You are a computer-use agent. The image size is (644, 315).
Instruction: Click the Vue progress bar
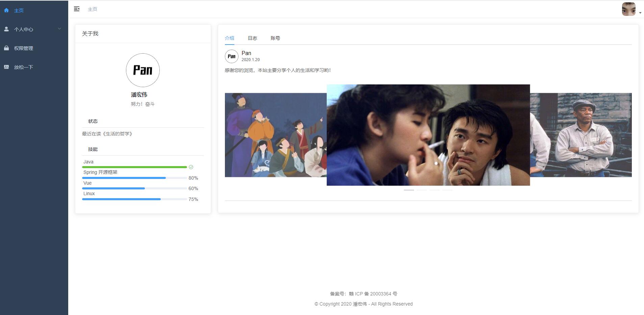pyautogui.click(x=134, y=188)
